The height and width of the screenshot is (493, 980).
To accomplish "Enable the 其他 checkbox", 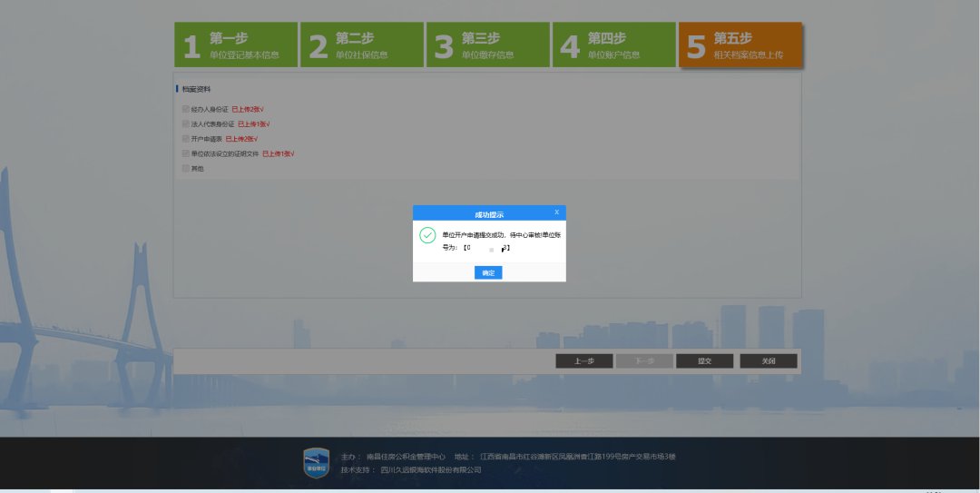I will (186, 168).
